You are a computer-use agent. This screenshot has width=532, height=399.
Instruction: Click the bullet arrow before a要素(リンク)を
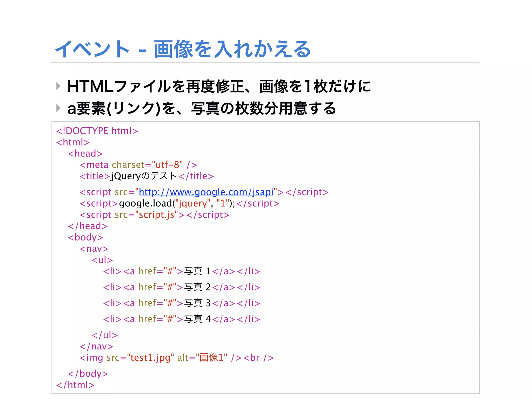(58, 108)
